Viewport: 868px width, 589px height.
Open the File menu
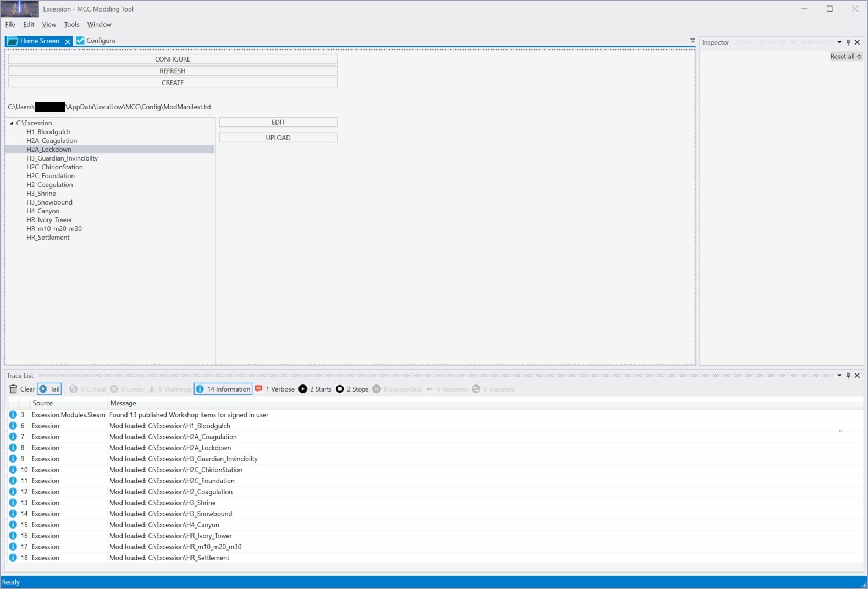(10, 24)
